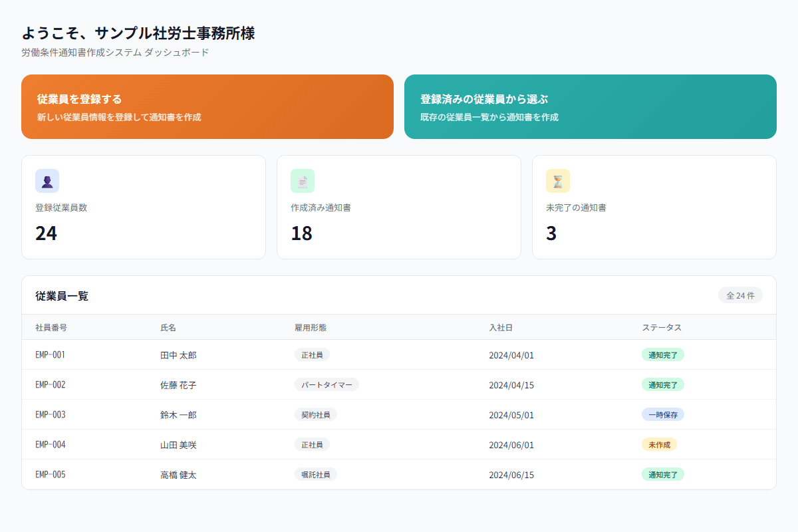Viewport: 798px width, 532px height.
Task: Click the ステータス column header
Action: coord(662,328)
